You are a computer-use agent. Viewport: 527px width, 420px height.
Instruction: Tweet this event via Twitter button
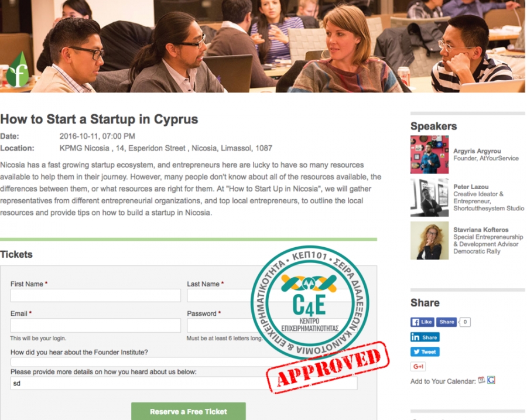[425, 351]
